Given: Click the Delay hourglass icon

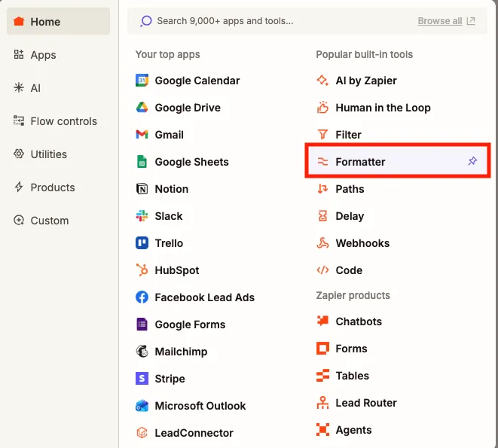Looking at the screenshot, I should click(322, 216).
